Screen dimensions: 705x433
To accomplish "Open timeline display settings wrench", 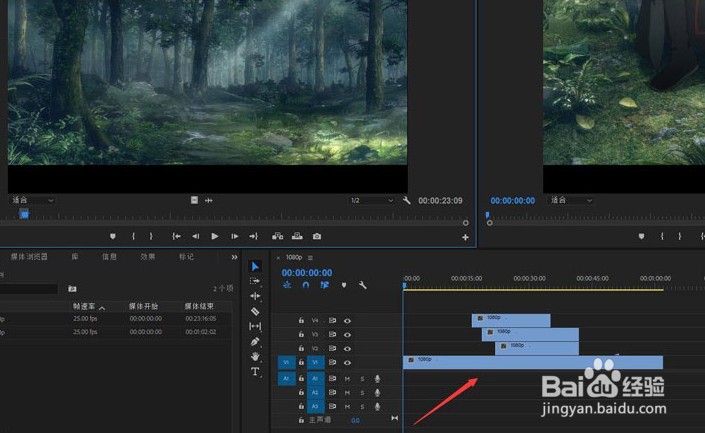I will (x=362, y=285).
